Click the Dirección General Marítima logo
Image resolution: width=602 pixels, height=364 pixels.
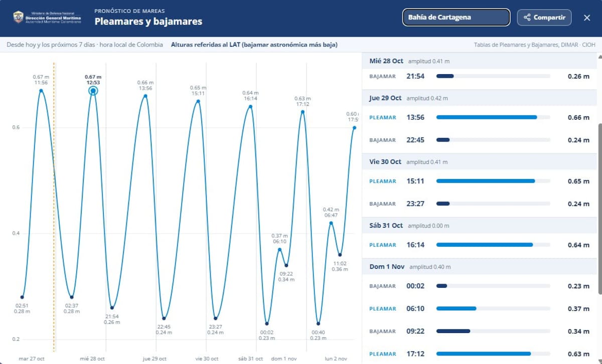point(47,17)
